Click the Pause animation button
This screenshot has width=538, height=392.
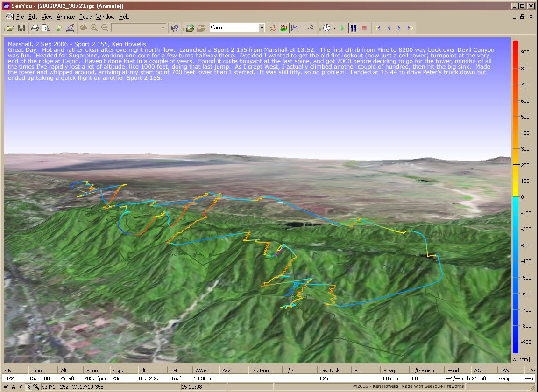click(x=354, y=28)
